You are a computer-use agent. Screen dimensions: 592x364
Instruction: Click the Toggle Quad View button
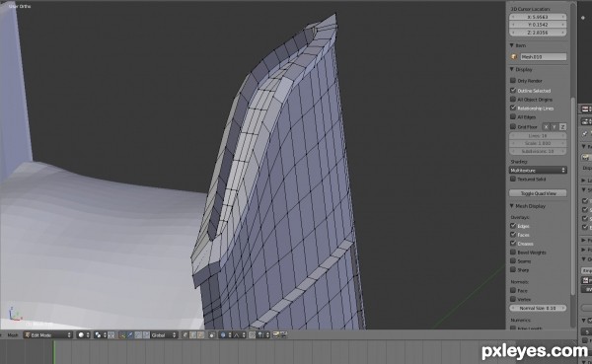coord(538,193)
